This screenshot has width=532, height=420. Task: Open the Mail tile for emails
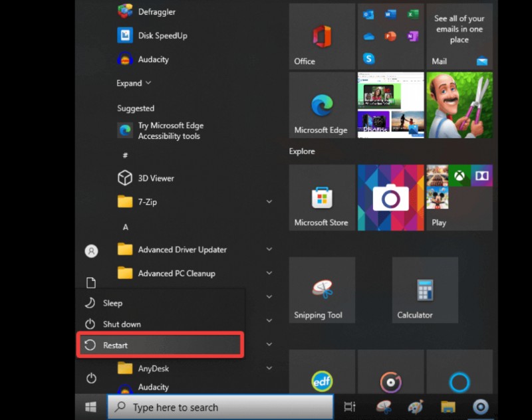(459, 36)
